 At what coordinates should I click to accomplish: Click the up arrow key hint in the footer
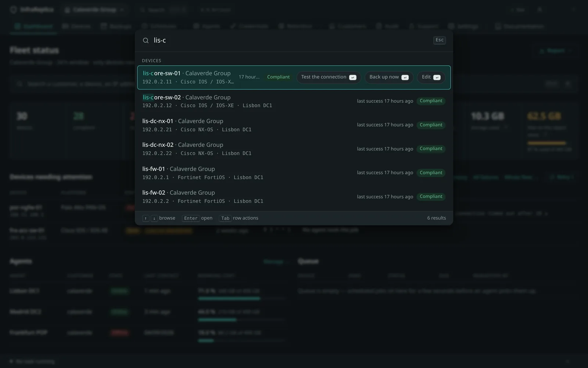(x=146, y=218)
